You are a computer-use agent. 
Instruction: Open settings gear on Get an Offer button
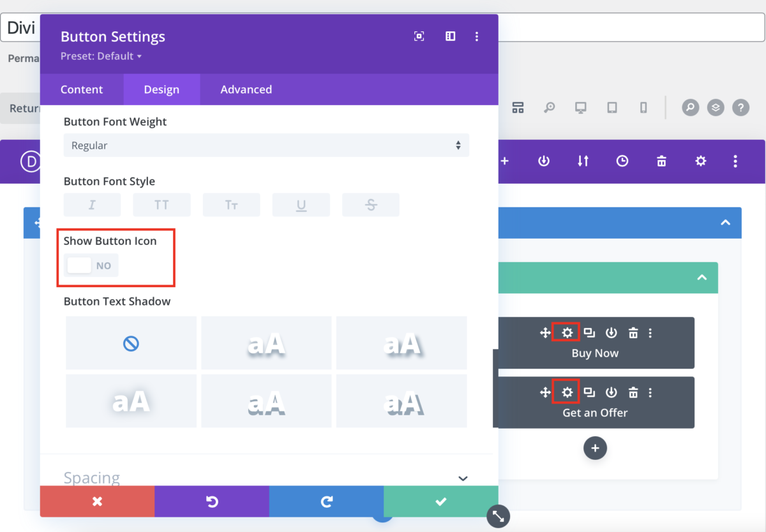pos(566,392)
